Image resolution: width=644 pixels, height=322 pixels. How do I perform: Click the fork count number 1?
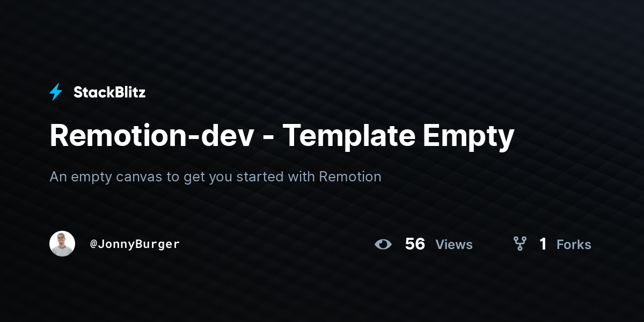(543, 244)
